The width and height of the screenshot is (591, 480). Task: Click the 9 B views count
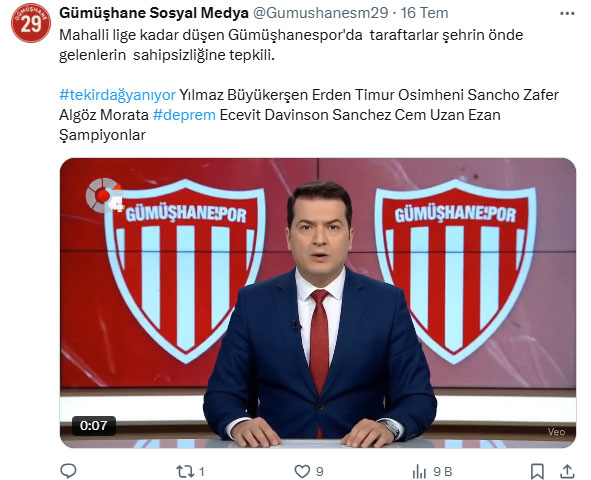442,472
